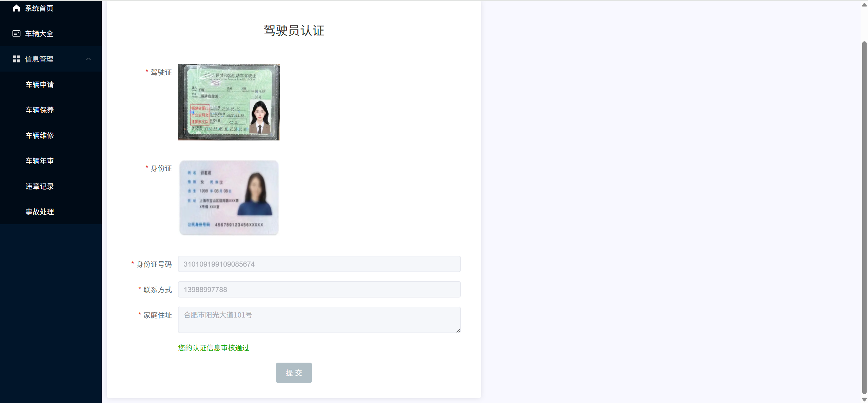Click the textarea resize handle corner
Image resolution: width=868 pixels, height=403 pixels.
pos(458,330)
